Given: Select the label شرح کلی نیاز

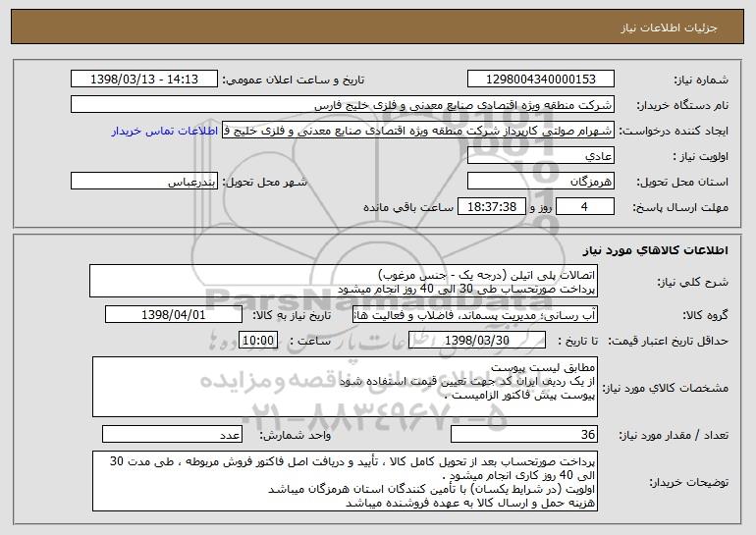Looking at the screenshot, I should [x=693, y=282].
